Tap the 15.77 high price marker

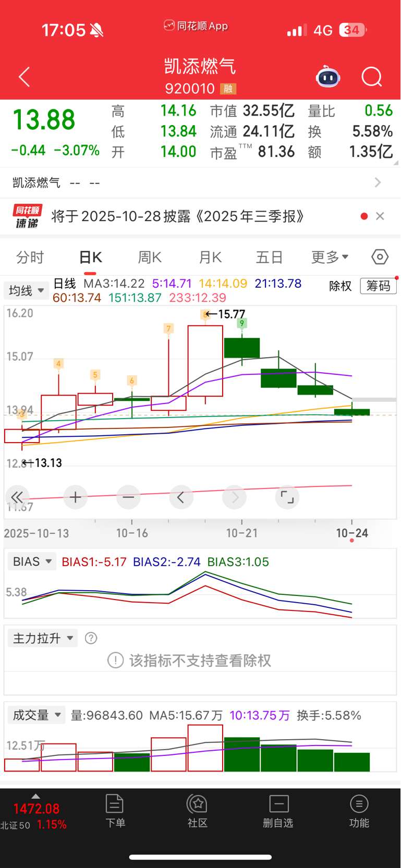[225, 314]
